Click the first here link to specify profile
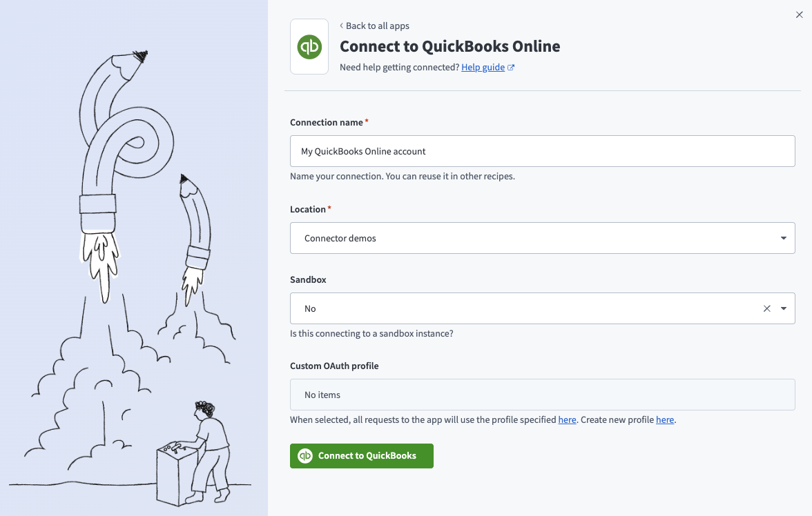The height and width of the screenshot is (516, 812). (567, 419)
